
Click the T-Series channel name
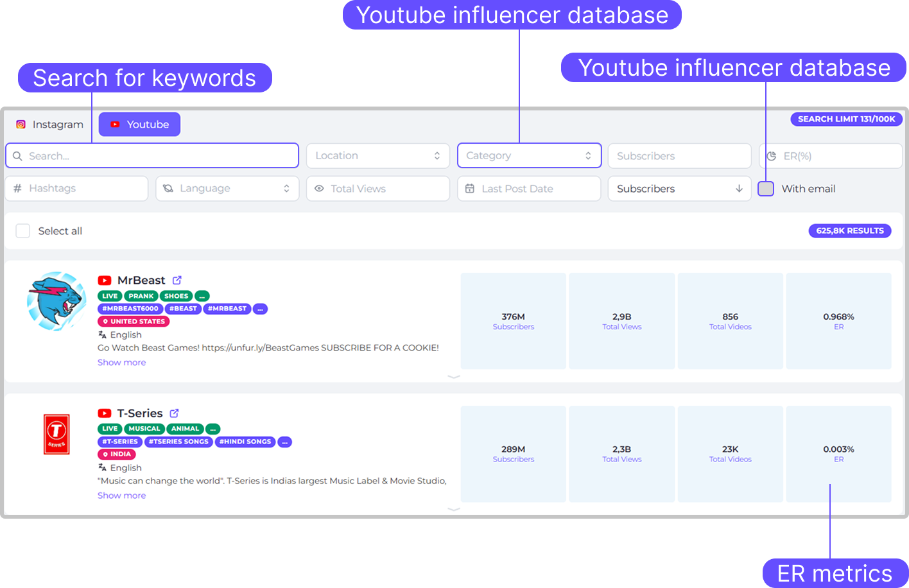tap(140, 413)
